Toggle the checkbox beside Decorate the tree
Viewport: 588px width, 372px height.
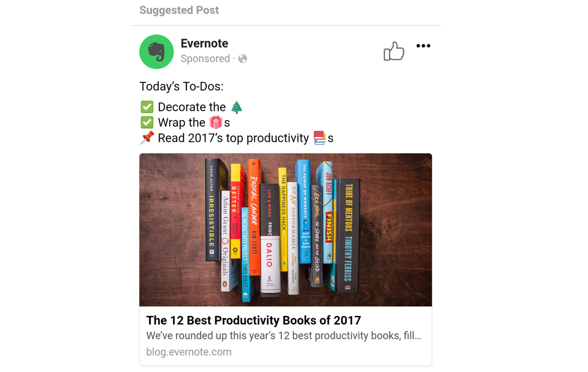(147, 106)
